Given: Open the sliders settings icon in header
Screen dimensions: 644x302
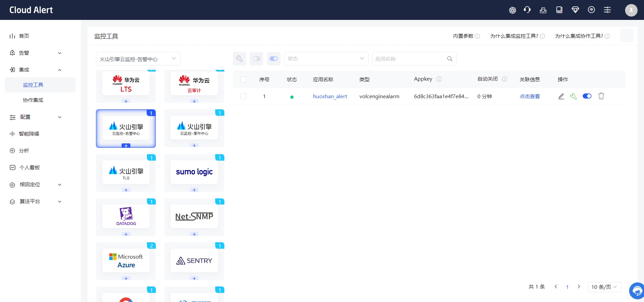Looking at the screenshot, I should pos(607,10).
